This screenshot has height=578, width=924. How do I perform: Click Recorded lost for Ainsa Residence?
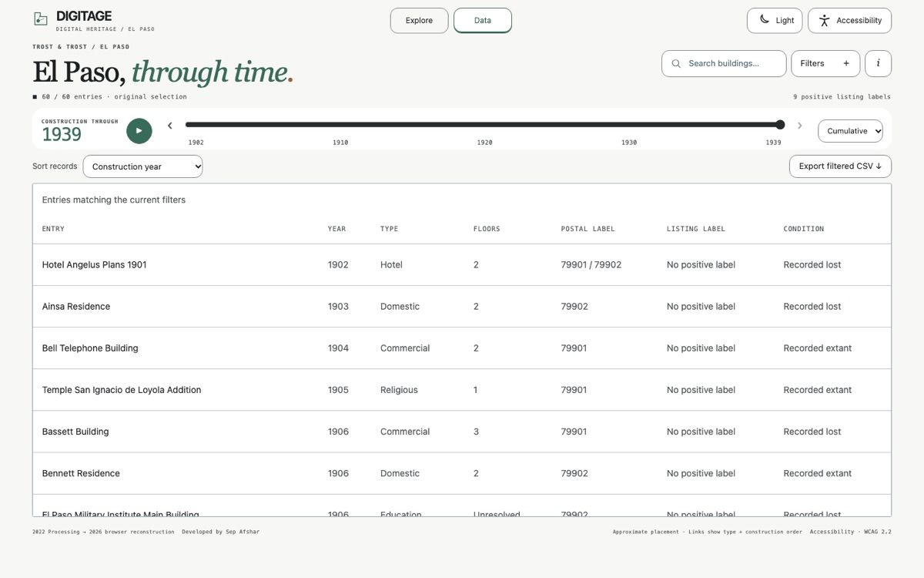[812, 307]
